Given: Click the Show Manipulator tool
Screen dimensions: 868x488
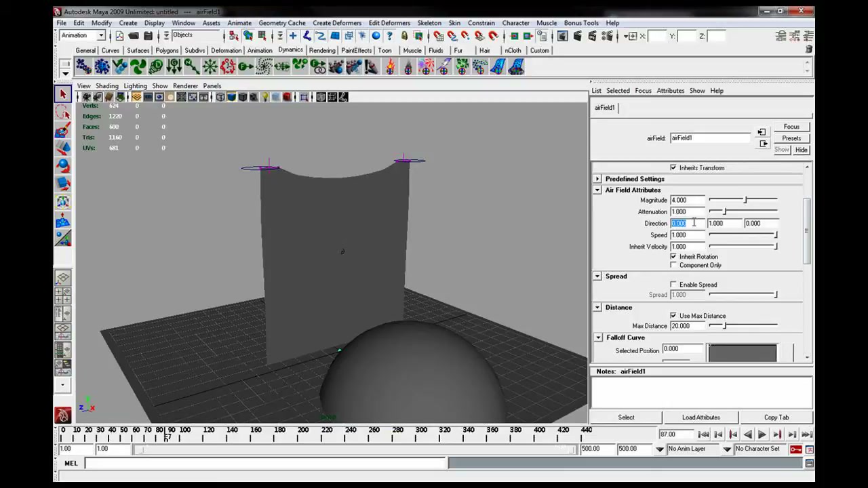Looking at the screenshot, I should pyautogui.click(x=63, y=237).
